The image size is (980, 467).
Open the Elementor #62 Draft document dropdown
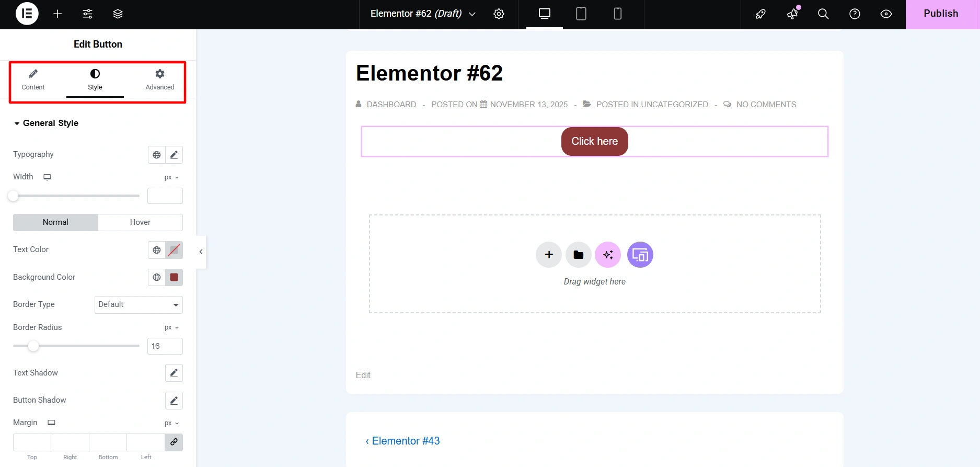pos(423,14)
